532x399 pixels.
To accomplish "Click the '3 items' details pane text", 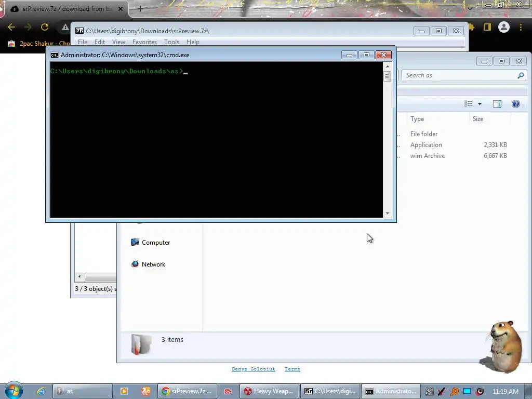I will coord(172,339).
